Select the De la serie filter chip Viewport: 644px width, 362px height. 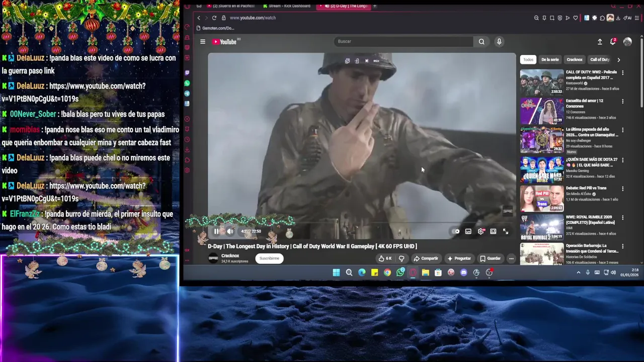pyautogui.click(x=550, y=59)
